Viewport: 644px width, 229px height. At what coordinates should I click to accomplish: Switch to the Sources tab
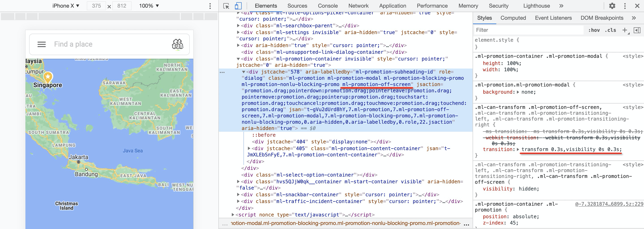pyautogui.click(x=297, y=6)
